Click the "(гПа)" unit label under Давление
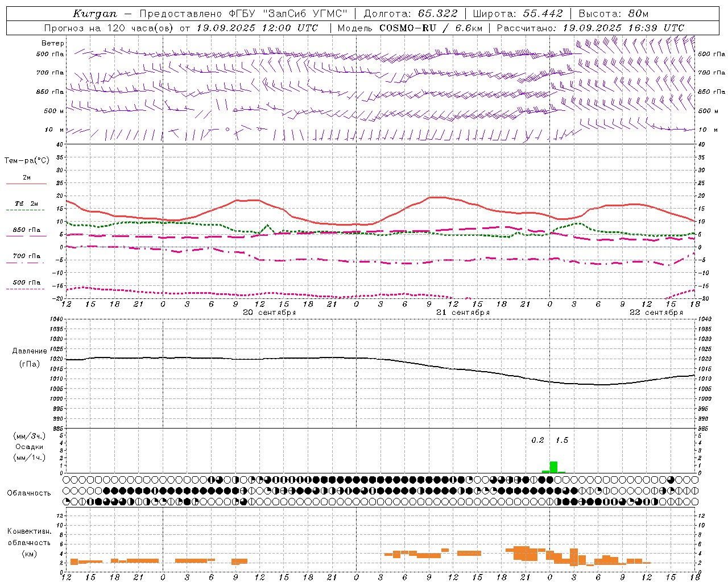This screenshot has height=582, width=728. click(x=30, y=364)
